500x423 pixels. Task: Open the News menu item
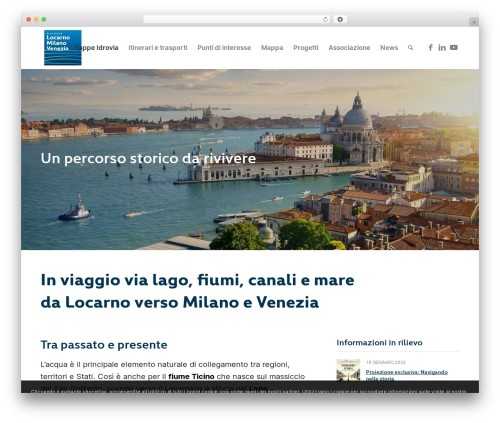pos(389,48)
